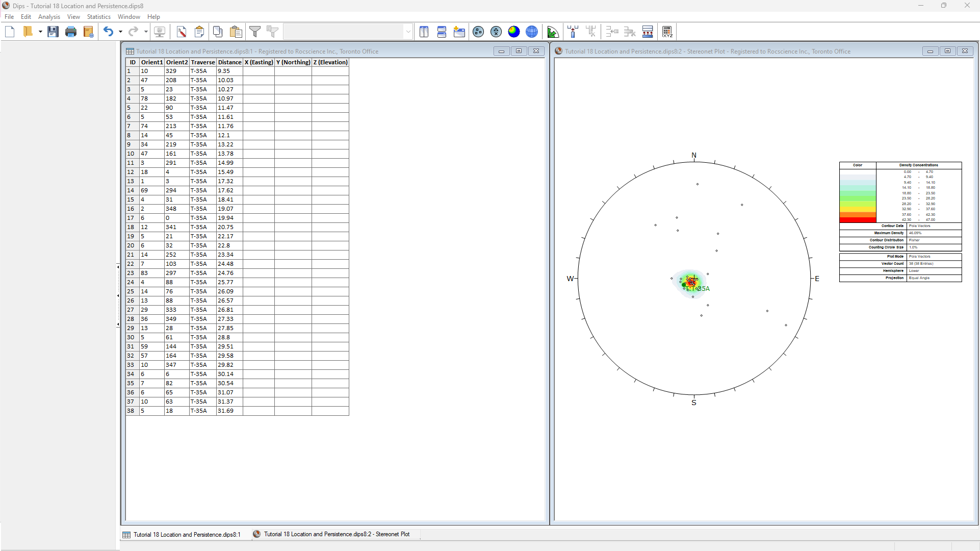Select the Orient1 column header
The image size is (980, 551).
pyautogui.click(x=152, y=62)
